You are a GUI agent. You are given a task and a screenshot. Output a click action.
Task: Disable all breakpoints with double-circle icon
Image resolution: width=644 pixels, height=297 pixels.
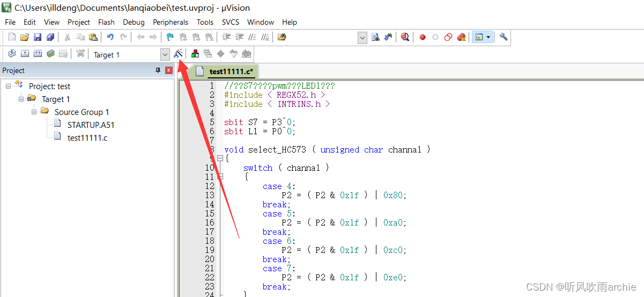[x=448, y=37]
